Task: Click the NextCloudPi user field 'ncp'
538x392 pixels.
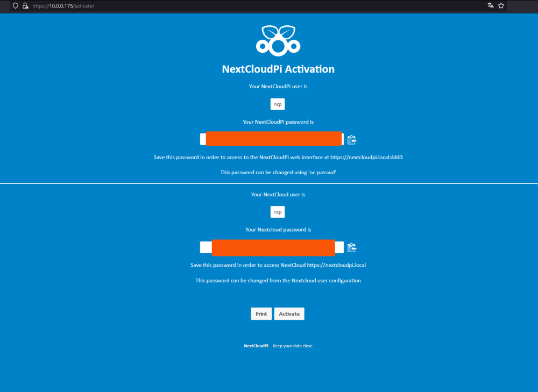Action: point(278,104)
